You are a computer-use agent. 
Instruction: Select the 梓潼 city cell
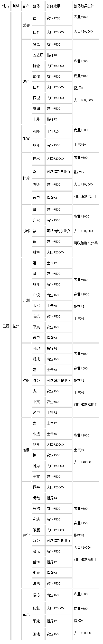26,178
